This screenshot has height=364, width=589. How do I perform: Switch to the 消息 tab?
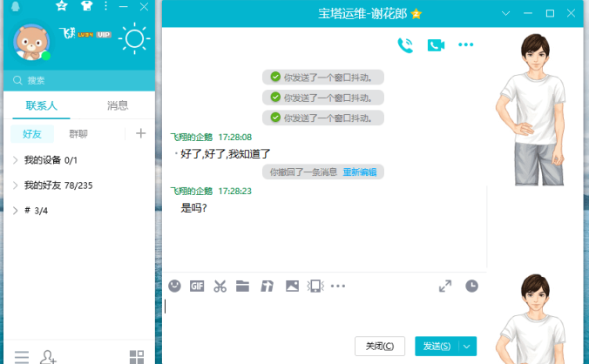(x=118, y=106)
